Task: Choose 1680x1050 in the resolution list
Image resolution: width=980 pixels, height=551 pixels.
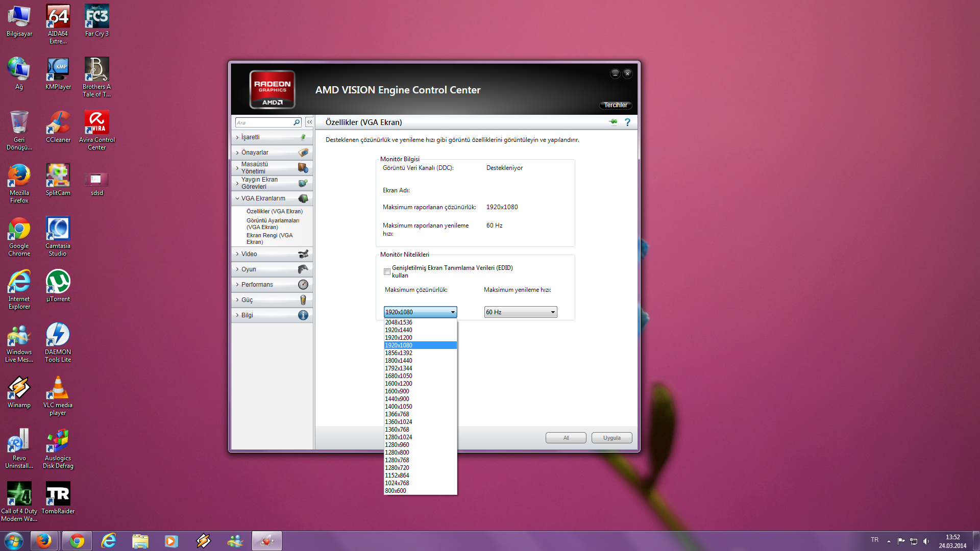Action: (420, 376)
